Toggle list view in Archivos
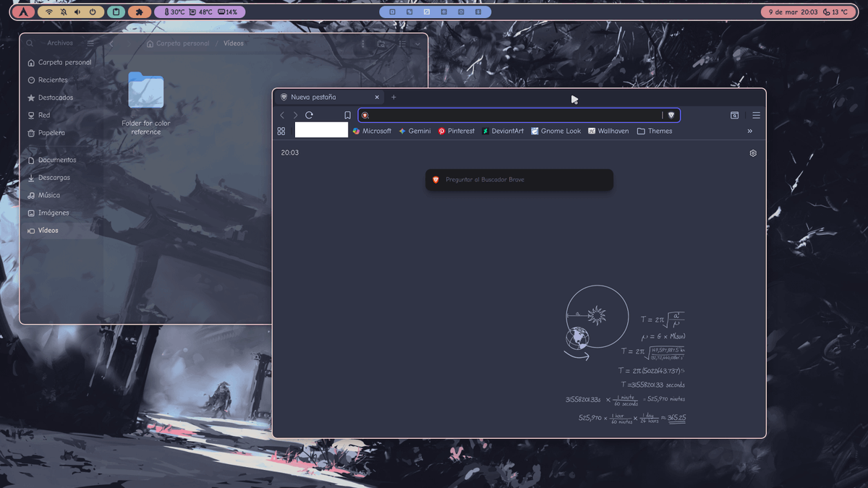Viewport: 868px width, 488px height. click(402, 44)
